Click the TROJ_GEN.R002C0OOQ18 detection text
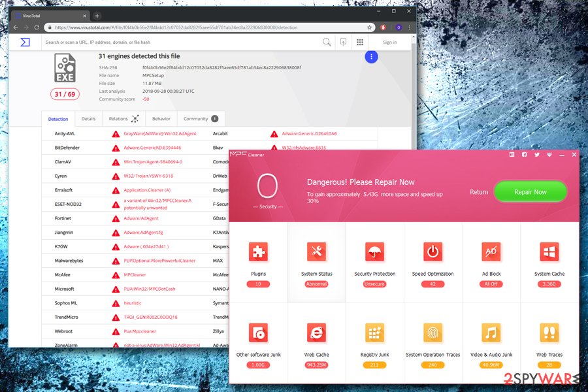The height and width of the screenshot is (392, 588). (151, 317)
